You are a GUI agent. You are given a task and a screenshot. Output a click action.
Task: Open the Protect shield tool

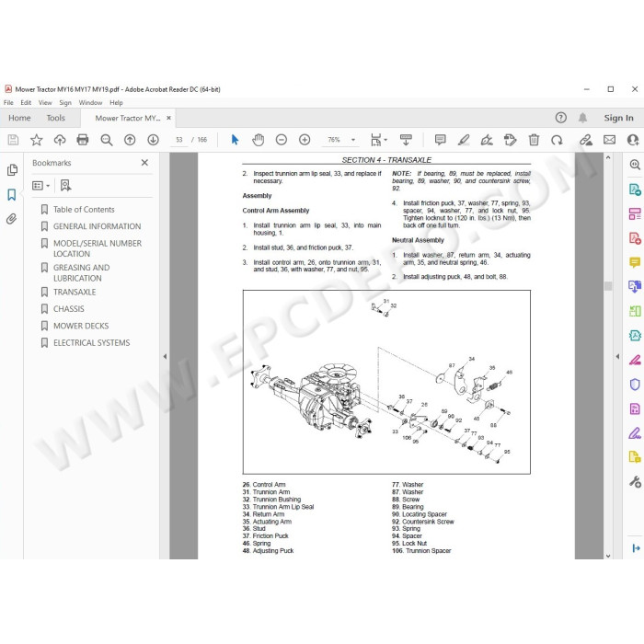pos(635,384)
